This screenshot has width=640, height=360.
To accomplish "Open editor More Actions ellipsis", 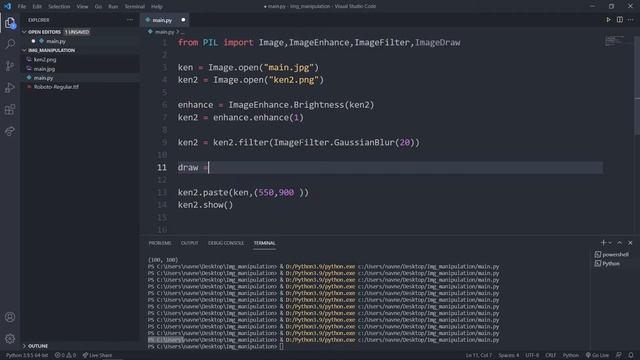I will click(x=631, y=20).
